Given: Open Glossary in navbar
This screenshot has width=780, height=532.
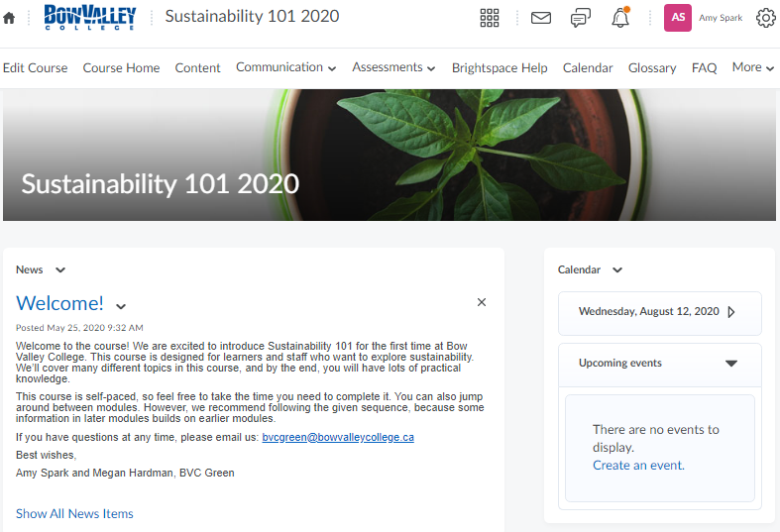Looking at the screenshot, I should tap(652, 67).
